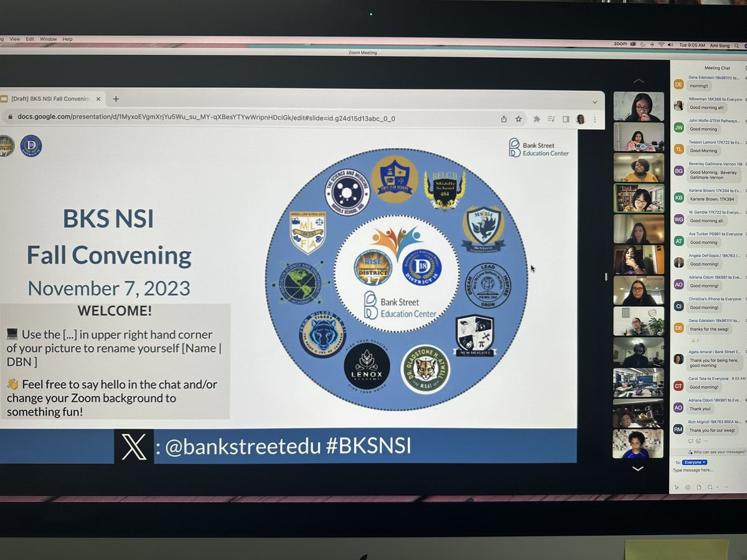Click the lock icon in address bar
Viewport: 747px width, 560px height.
[x=10, y=118]
